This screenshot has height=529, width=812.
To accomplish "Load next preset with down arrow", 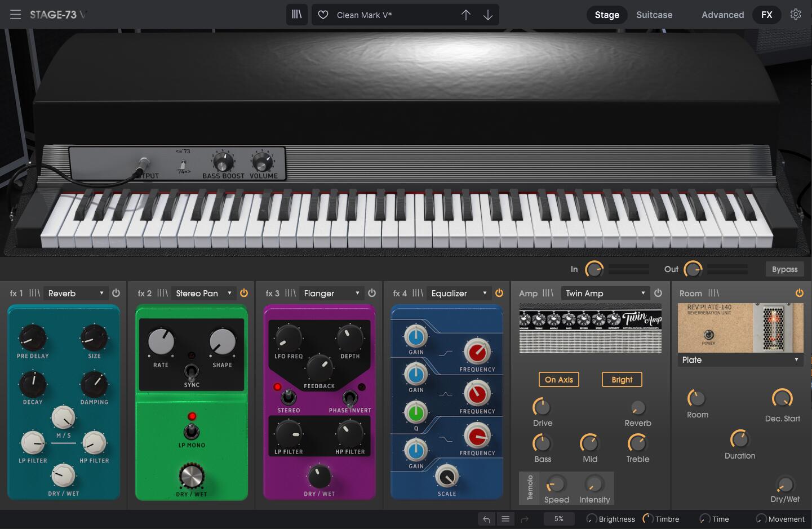I will coord(488,15).
